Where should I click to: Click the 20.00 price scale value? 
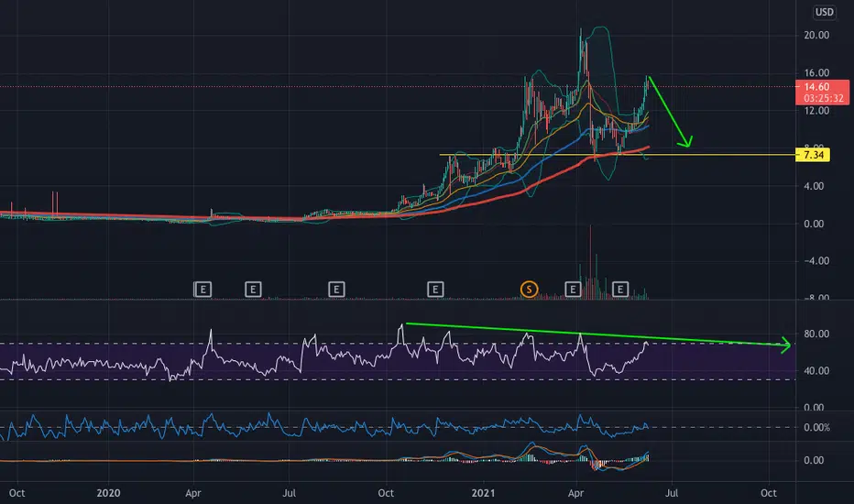[x=816, y=35]
